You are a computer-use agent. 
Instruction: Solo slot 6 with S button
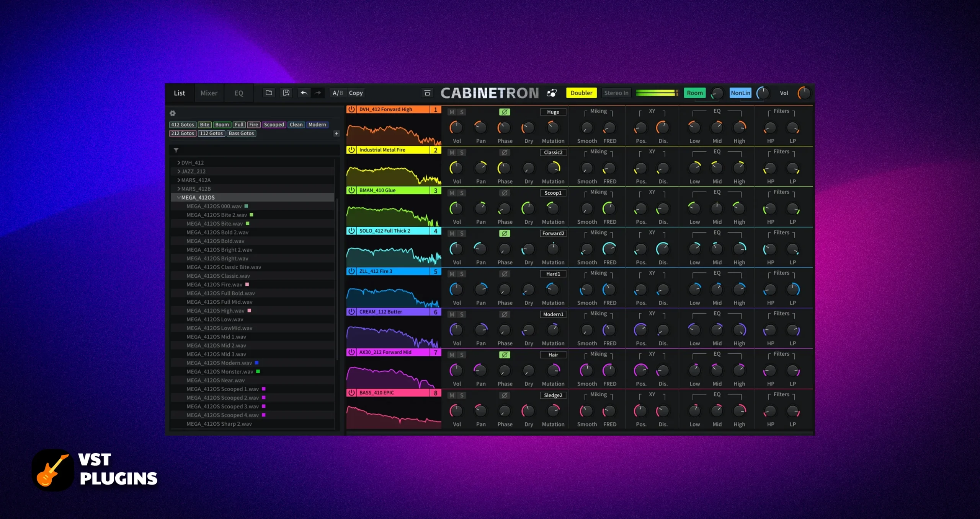click(462, 314)
